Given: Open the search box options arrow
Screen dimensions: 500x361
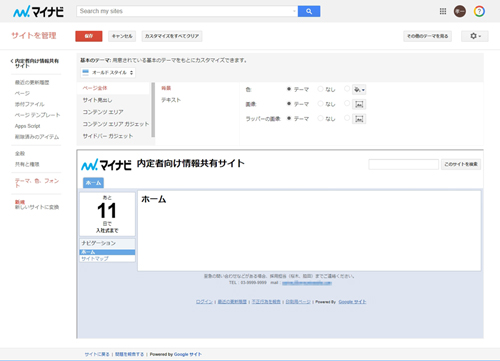Looking at the screenshot, I should pos(294,11).
